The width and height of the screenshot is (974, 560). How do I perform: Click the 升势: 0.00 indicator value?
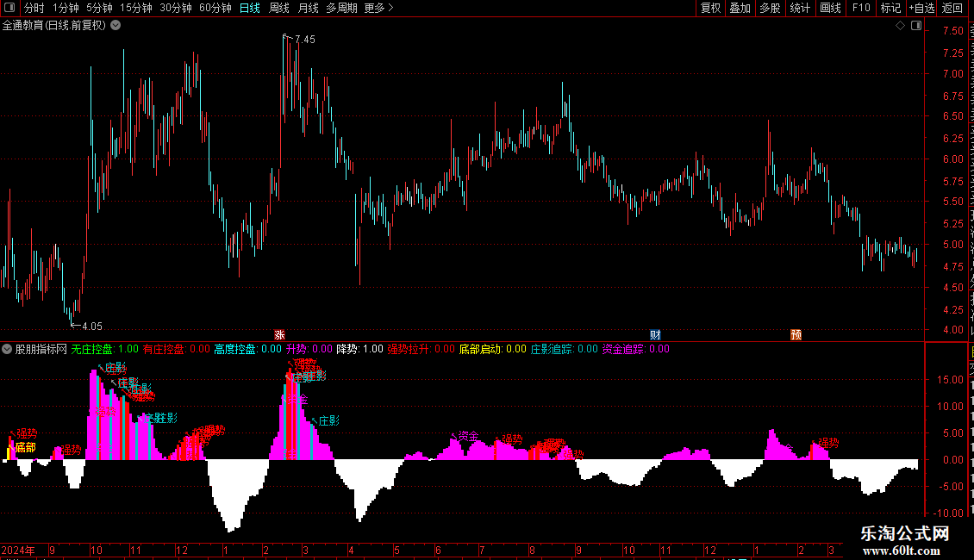coord(309,349)
